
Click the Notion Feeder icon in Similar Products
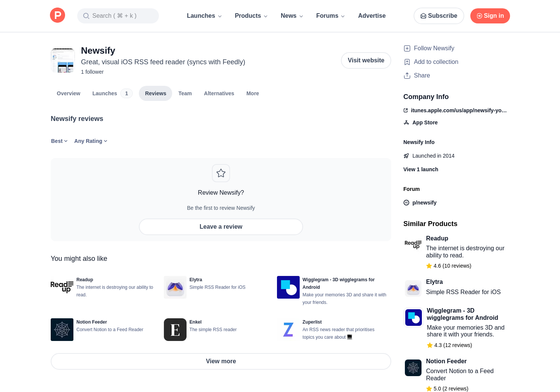click(x=413, y=368)
